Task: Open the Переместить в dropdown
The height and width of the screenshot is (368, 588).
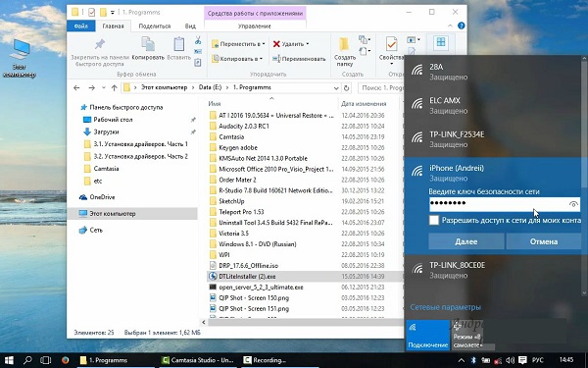Action: tap(238, 44)
